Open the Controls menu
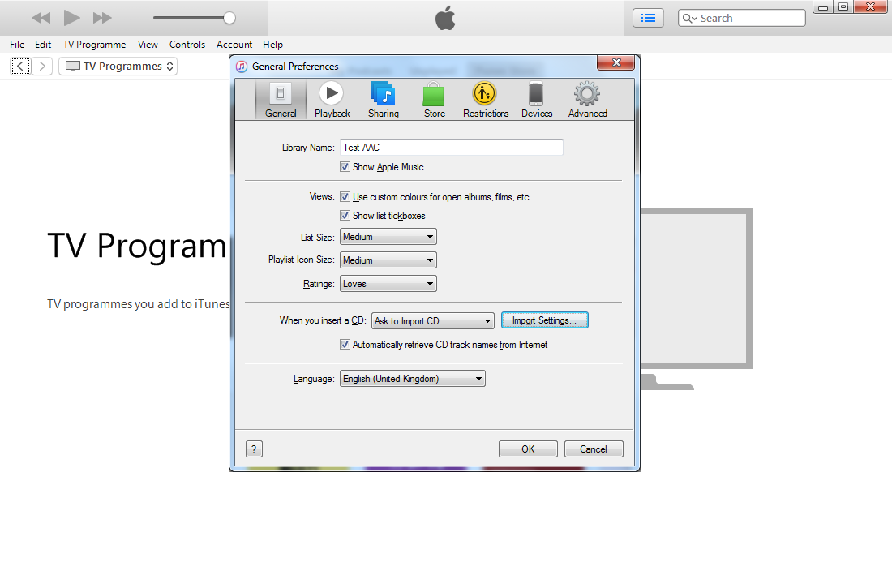The width and height of the screenshot is (892, 588). point(187,45)
